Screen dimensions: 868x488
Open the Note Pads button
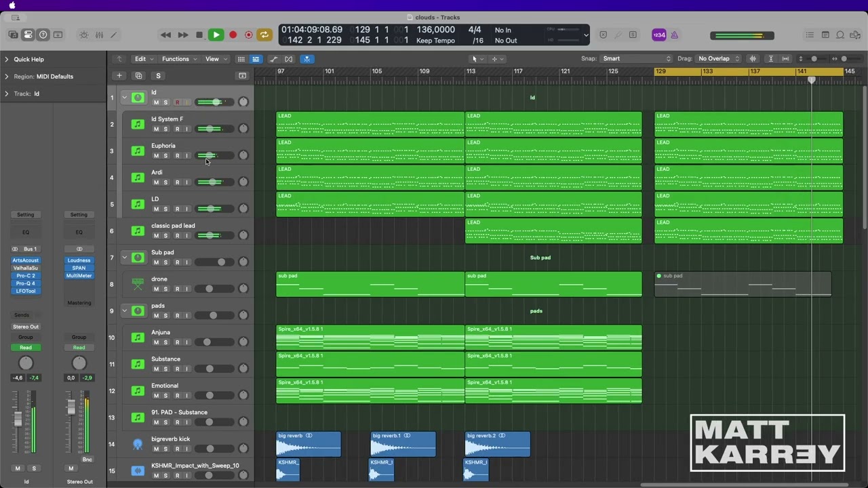825,35
